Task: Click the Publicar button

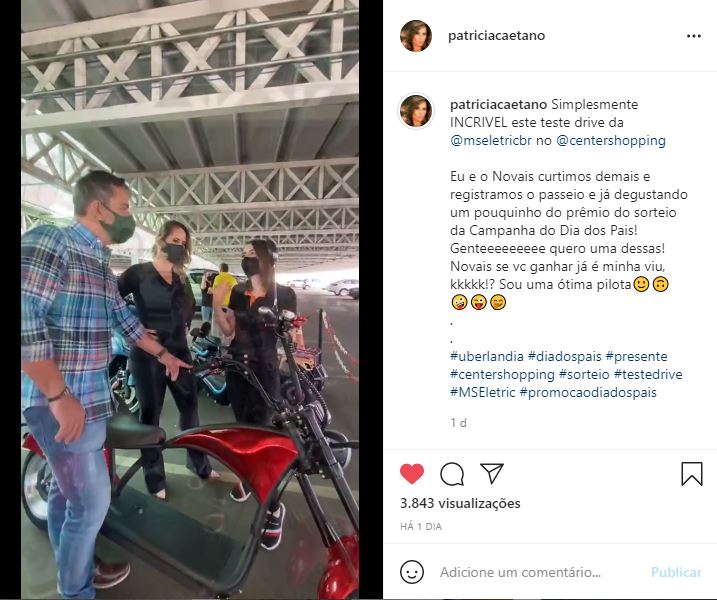Action: pyautogui.click(x=676, y=572)
